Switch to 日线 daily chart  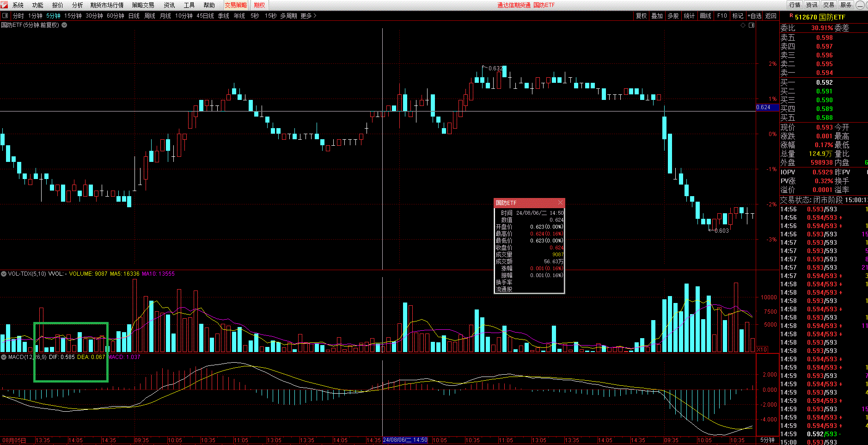click(x=134, y=16)
